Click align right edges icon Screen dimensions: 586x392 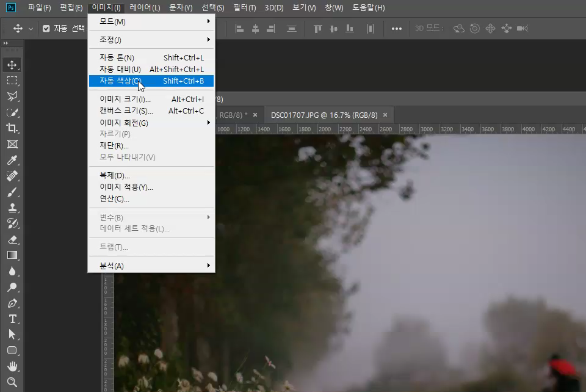[x=271, y=29]
